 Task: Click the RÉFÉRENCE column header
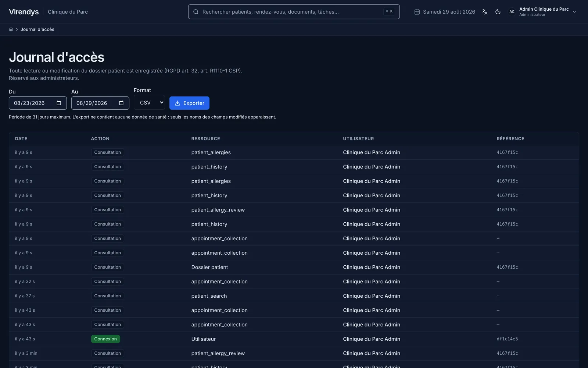pyautogui.click(x=510, y=139)
